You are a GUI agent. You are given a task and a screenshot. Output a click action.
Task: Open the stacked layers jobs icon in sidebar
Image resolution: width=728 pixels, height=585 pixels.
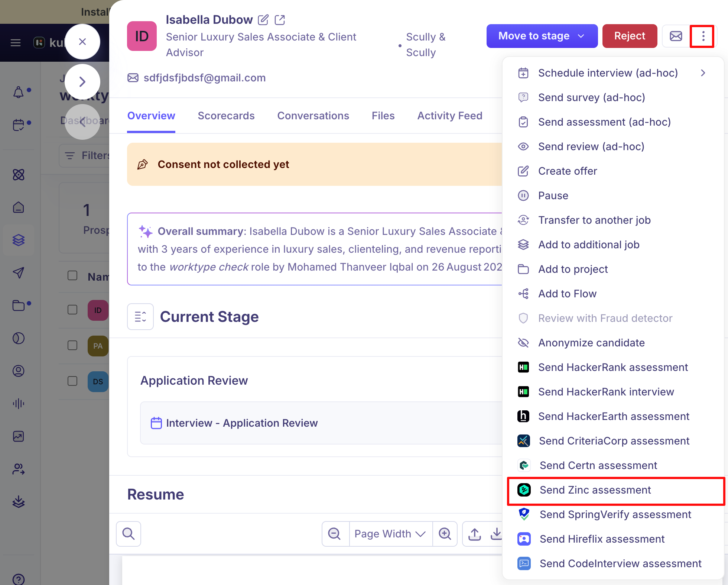[19, 240]
